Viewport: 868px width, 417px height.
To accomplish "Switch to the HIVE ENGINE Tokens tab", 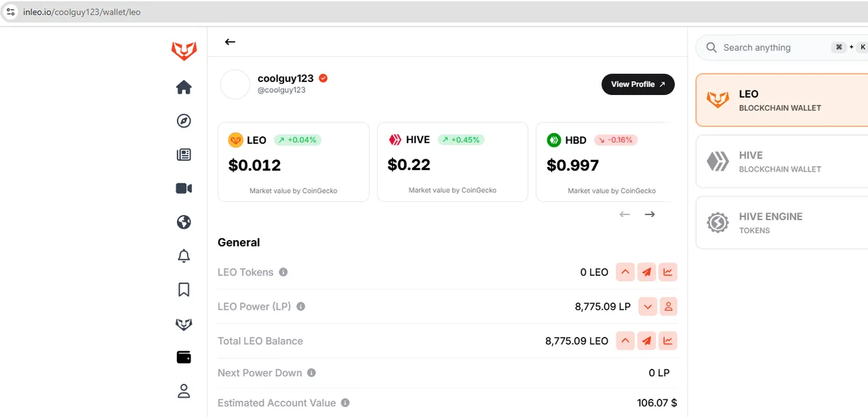I will (783, 222).
